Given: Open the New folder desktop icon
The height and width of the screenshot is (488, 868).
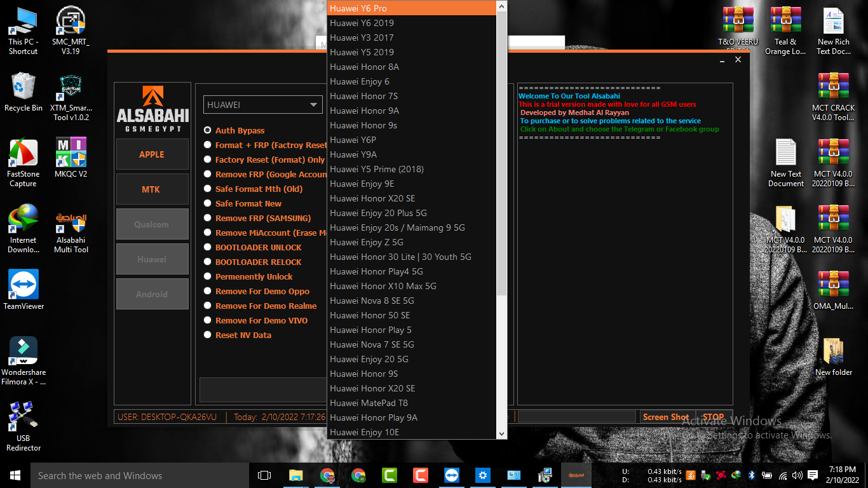Looking at the screenshot, I should (833, 357).
